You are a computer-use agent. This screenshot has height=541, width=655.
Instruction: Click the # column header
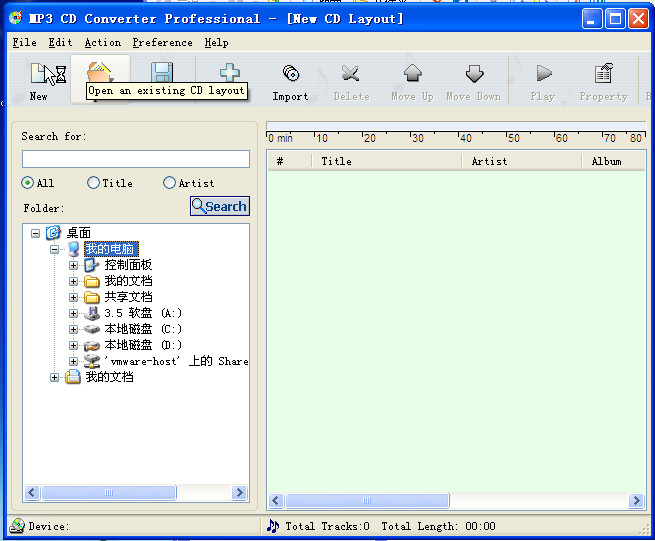click(x=289, y=161)
